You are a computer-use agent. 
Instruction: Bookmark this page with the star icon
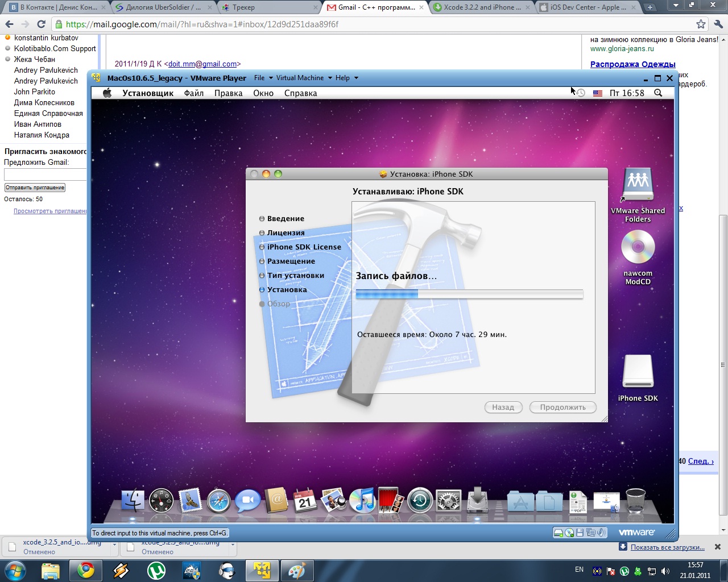[x=701, y=24]
